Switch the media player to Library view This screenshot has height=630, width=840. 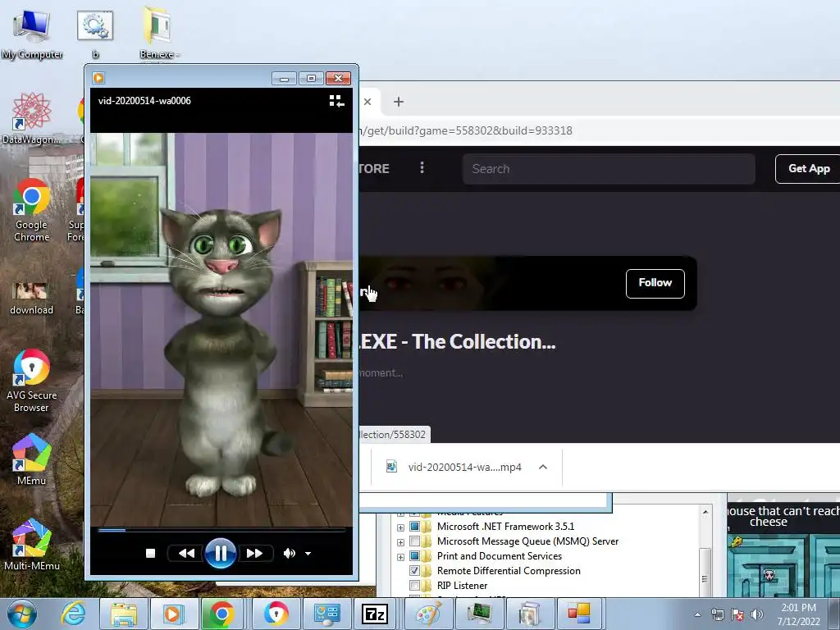coord(336,101)
